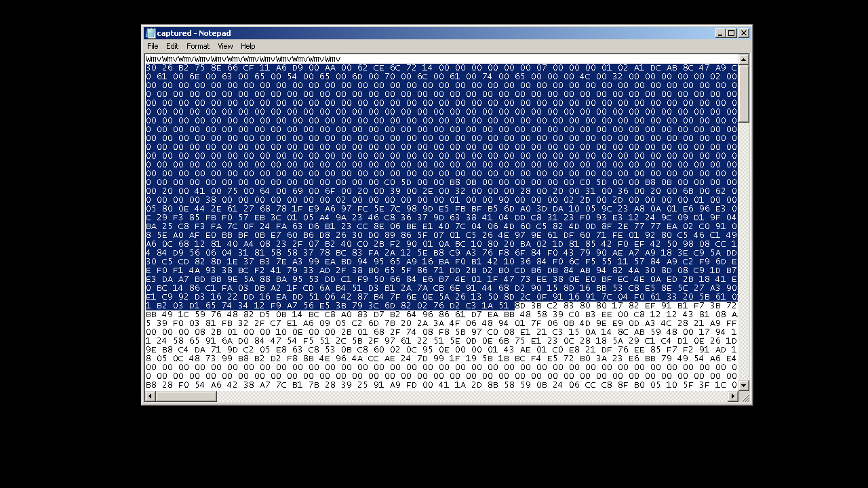Viewport: 868px width, 488px height.
Task: Open the File menu
Action: [x=153, y=46]
